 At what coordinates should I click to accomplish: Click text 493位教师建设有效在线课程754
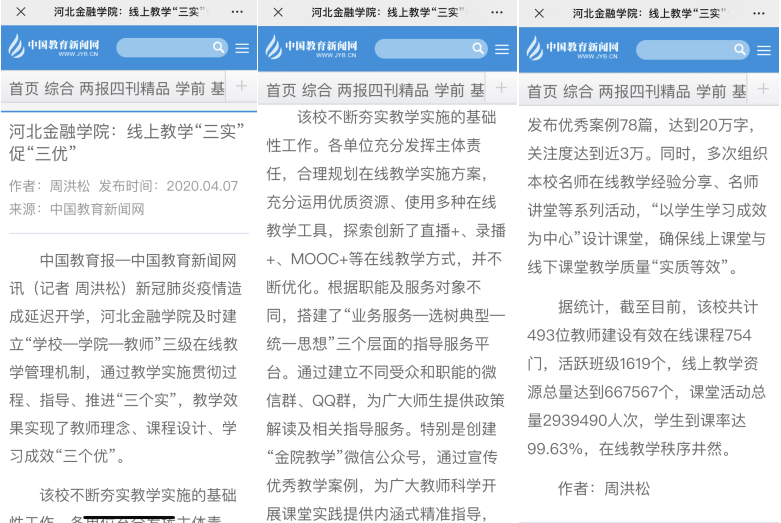click(x=639, y=335)
